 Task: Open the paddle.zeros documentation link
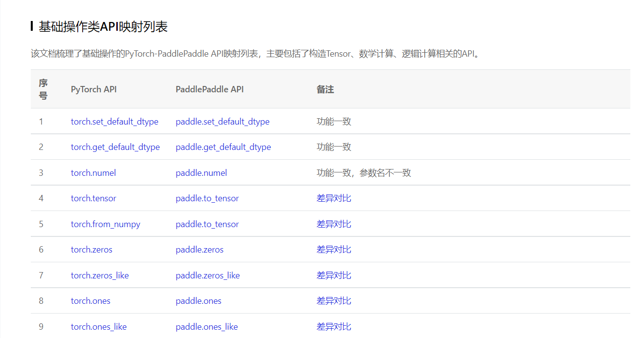click(199, 249)
